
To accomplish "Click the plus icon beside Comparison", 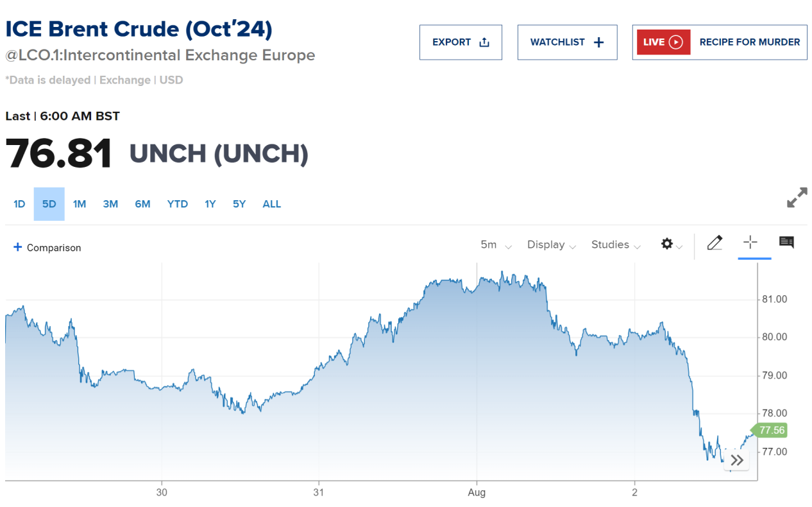I will [17, 247].
